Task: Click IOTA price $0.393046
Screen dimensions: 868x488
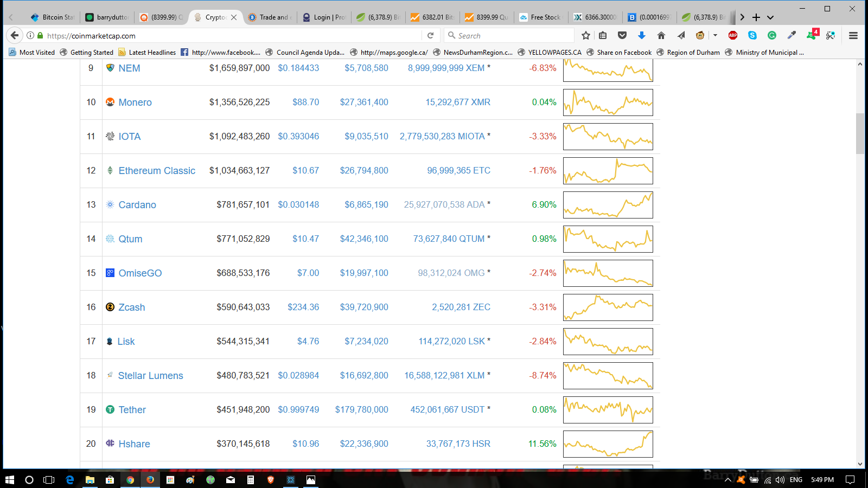Action: (x=298, y=137)
